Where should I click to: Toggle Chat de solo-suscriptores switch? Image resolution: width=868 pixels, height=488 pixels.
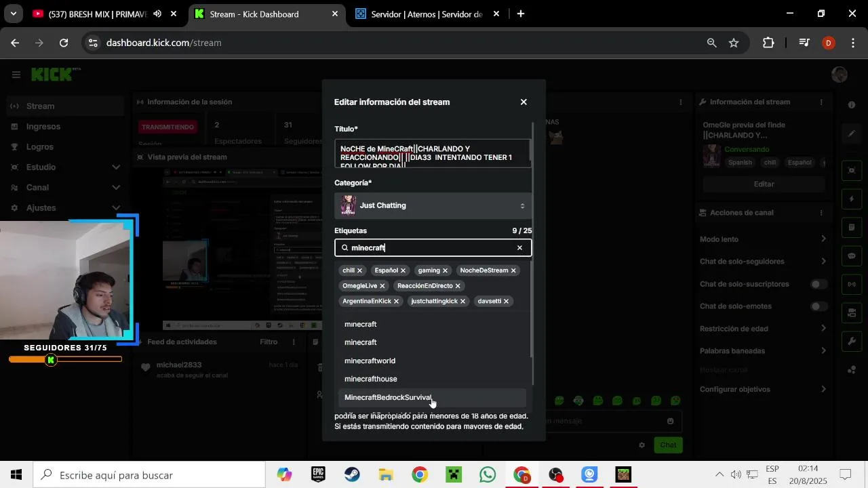[x=819, y=284]
